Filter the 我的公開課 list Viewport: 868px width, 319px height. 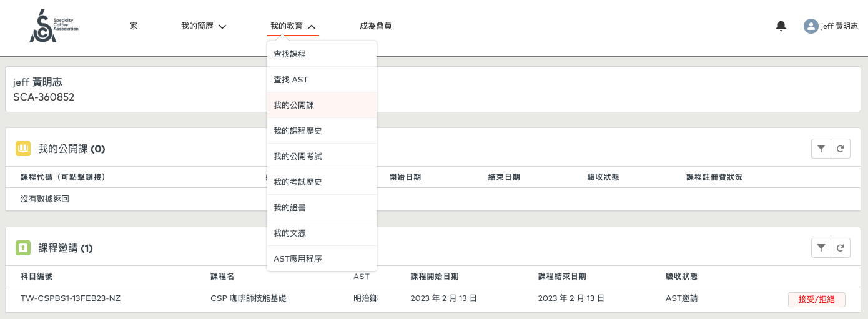pyautogui.click(x=821, y=149)
